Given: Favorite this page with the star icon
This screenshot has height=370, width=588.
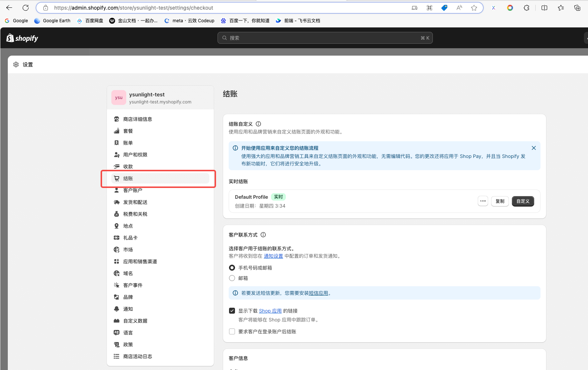Looking at the screenshot, I should 474,8.
